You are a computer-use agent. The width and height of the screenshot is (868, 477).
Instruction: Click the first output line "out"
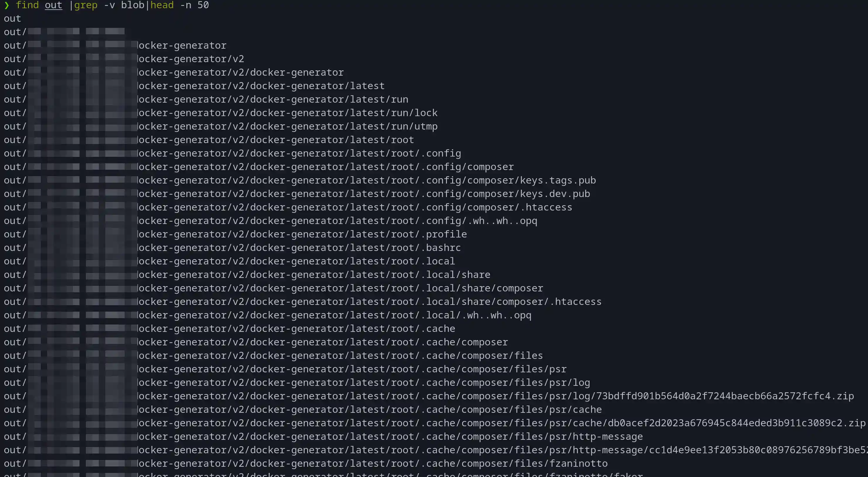(x=13, y=18)
